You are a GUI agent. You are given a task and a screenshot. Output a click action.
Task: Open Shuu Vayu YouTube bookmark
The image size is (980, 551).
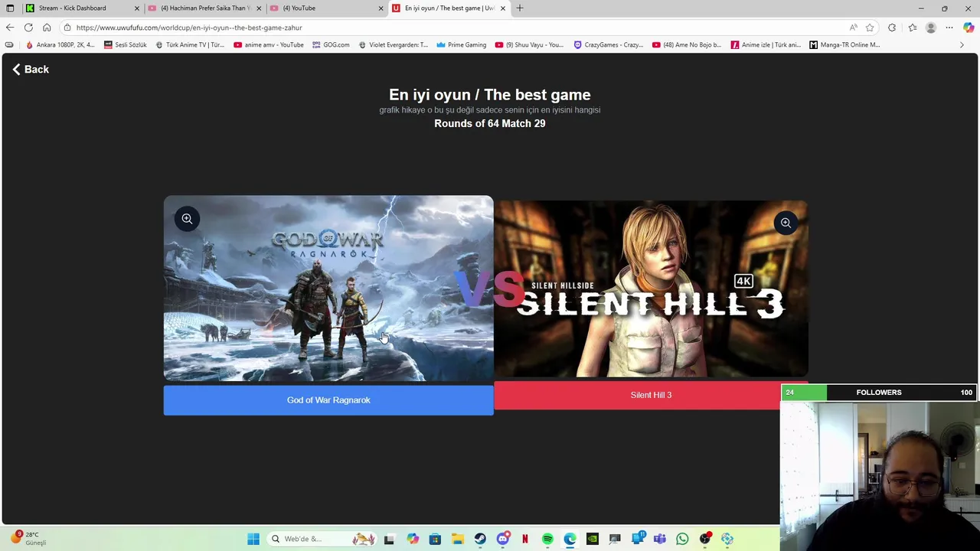click(x=529, y=45)
